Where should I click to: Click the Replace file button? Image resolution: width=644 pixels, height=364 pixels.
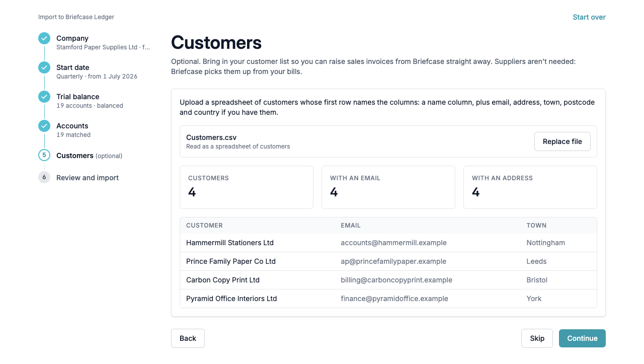562,141
